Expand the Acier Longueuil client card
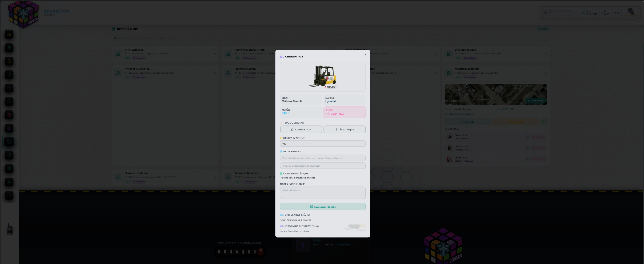The height and width of the screenshot is (264, 644). [215, 54]
